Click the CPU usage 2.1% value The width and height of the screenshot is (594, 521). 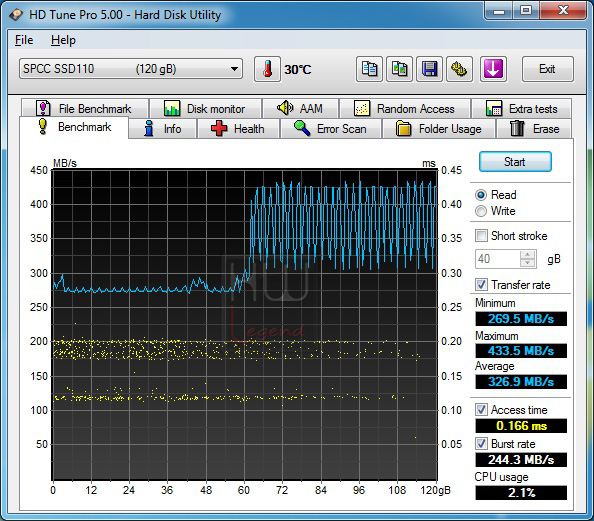tap(521, 493)
